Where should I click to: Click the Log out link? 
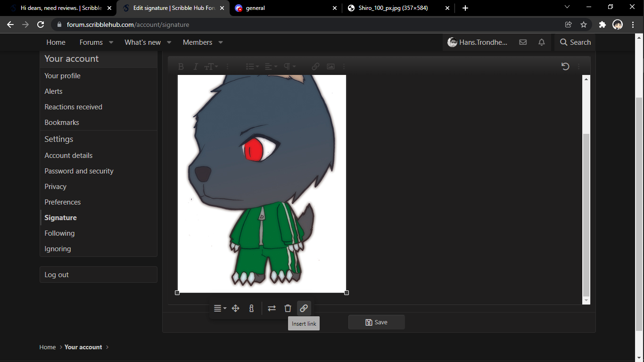(x=57, y=275)
